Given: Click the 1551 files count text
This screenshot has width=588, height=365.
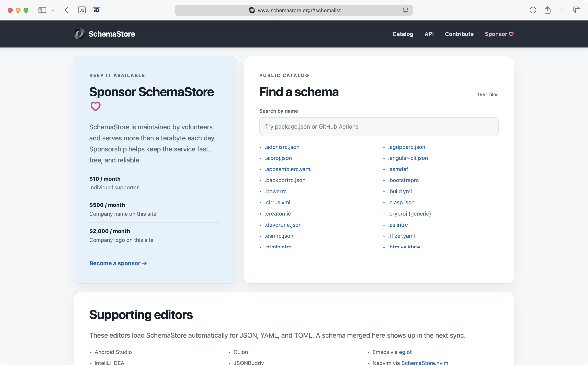Looking at the screenshot, I should coord(488,95).
